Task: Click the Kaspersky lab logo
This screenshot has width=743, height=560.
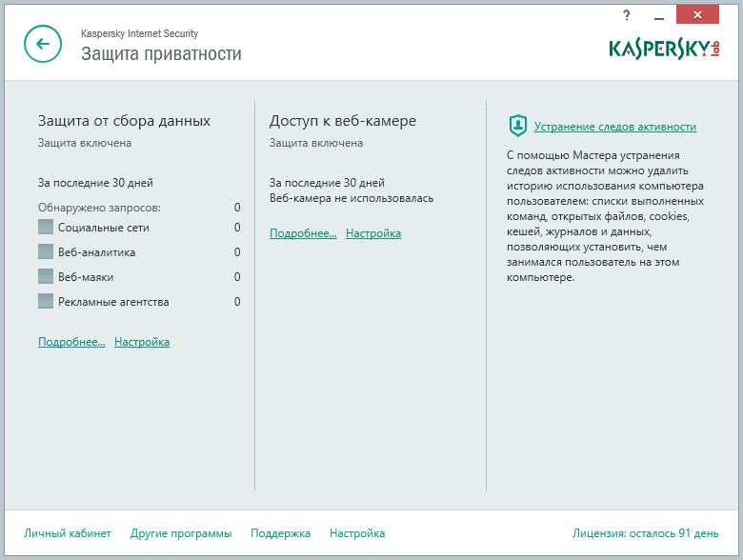Action: point(664,49)
